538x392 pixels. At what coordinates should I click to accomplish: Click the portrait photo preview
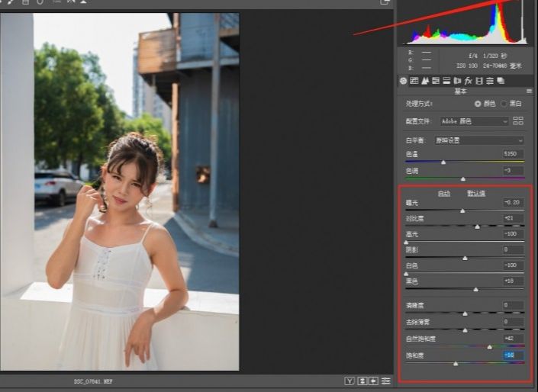(119, 191)
